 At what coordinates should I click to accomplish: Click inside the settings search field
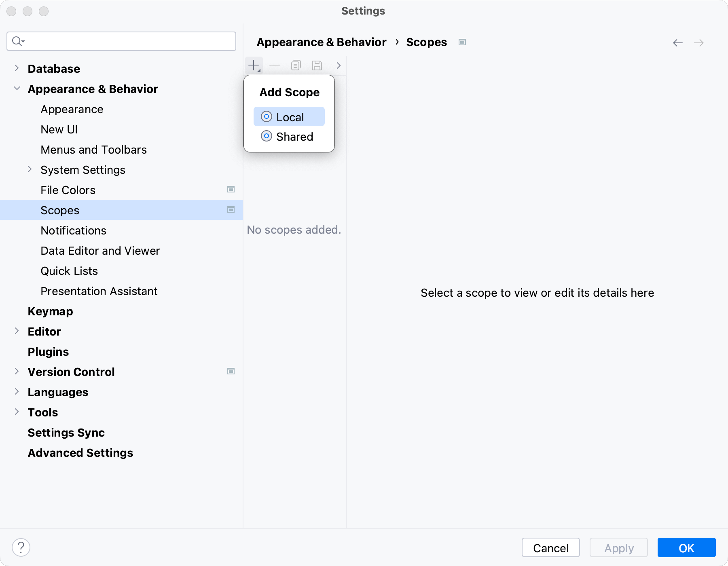pos(121,41)
